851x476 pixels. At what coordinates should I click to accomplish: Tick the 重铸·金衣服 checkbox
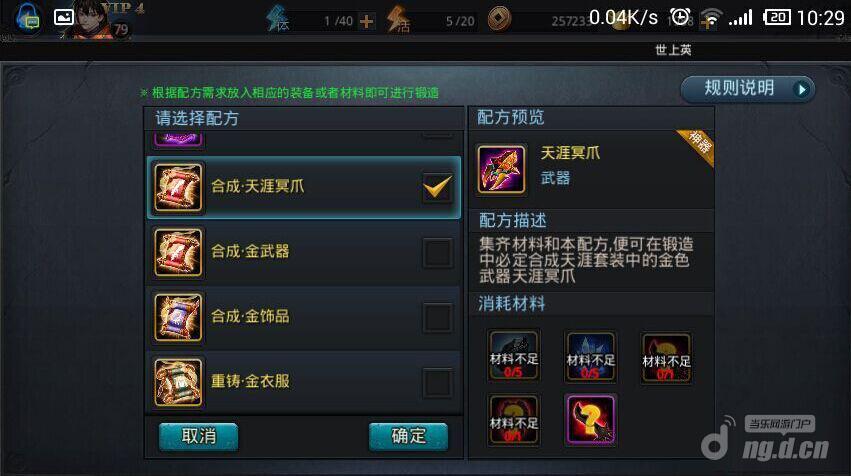[x=437, y=383]
